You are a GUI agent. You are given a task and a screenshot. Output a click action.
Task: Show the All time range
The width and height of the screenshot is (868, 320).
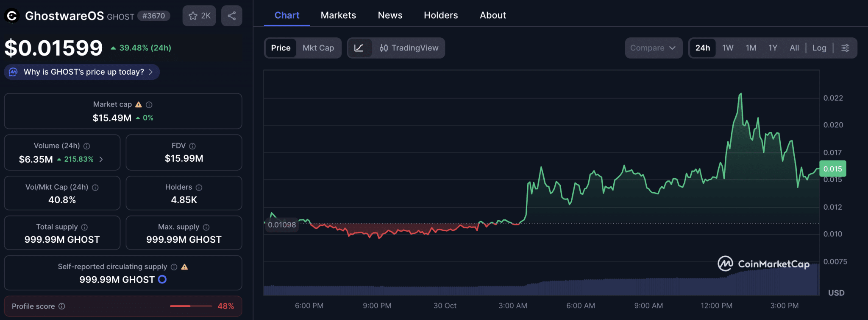(794, 48)
